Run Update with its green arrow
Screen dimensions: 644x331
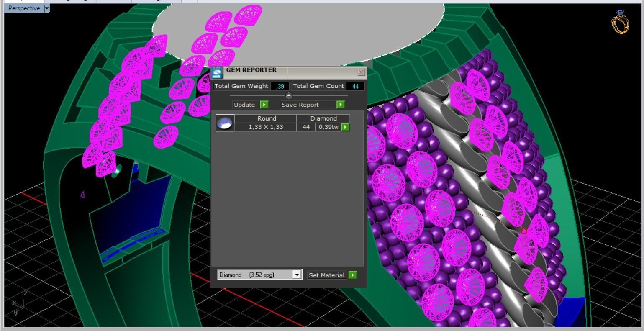coord(264,105)
